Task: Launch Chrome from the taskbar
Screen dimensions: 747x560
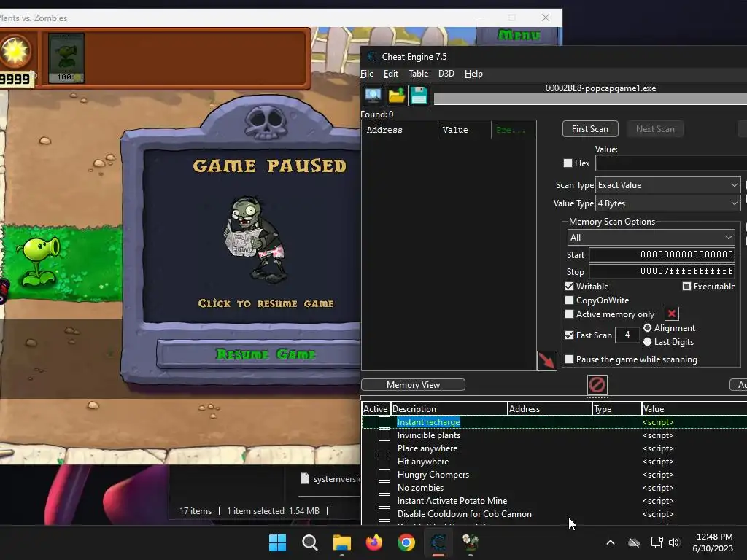Action: tap(406, 542)
